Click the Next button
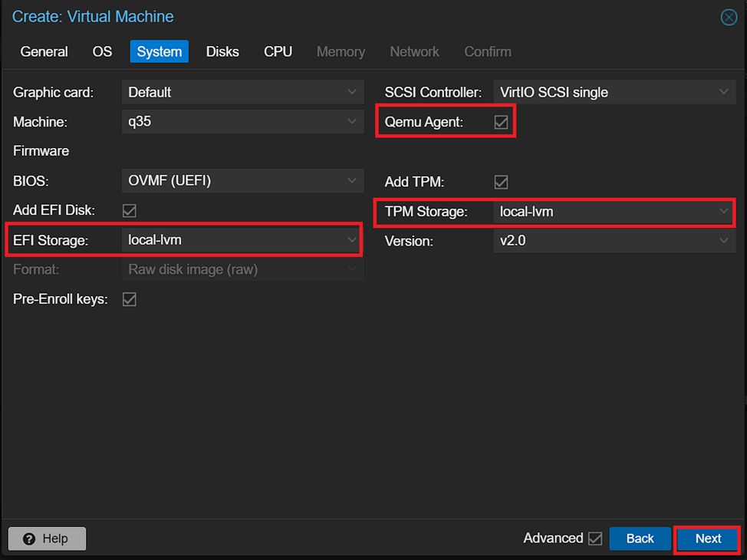747x560 pixels. click(x=707, y=539)
